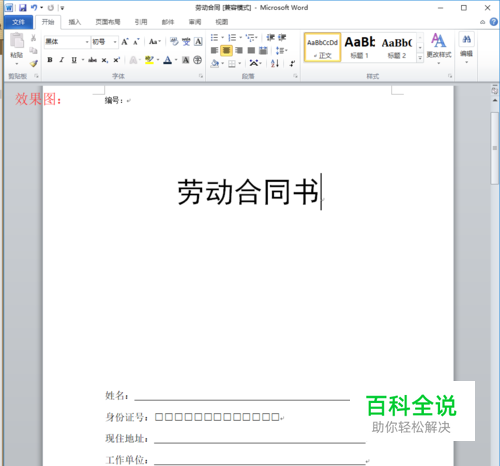Viewport: 500px width, 466px height.
Task: Toggle the highlighted Center alignment button
Action: tap(226, 50)
